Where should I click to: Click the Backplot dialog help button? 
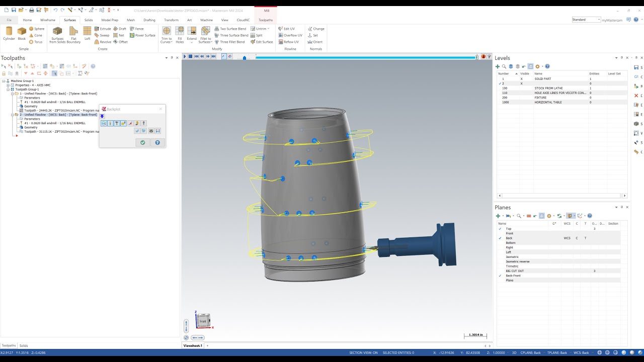(157, 143)
